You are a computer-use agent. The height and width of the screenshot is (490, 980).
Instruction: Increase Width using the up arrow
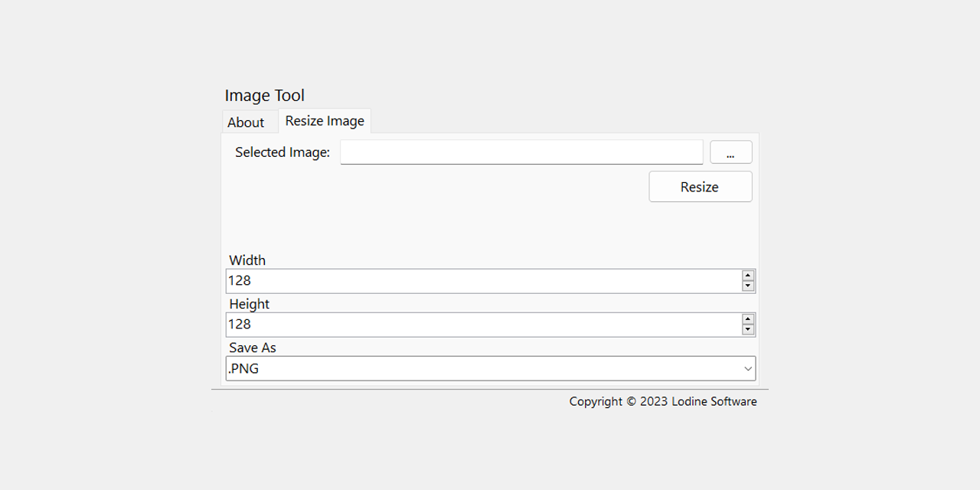[x=748, y=276]
